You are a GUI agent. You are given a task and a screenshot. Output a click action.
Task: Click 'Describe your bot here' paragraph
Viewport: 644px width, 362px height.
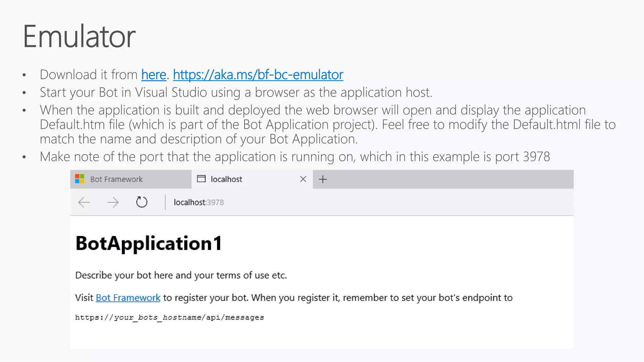point(181,275)
